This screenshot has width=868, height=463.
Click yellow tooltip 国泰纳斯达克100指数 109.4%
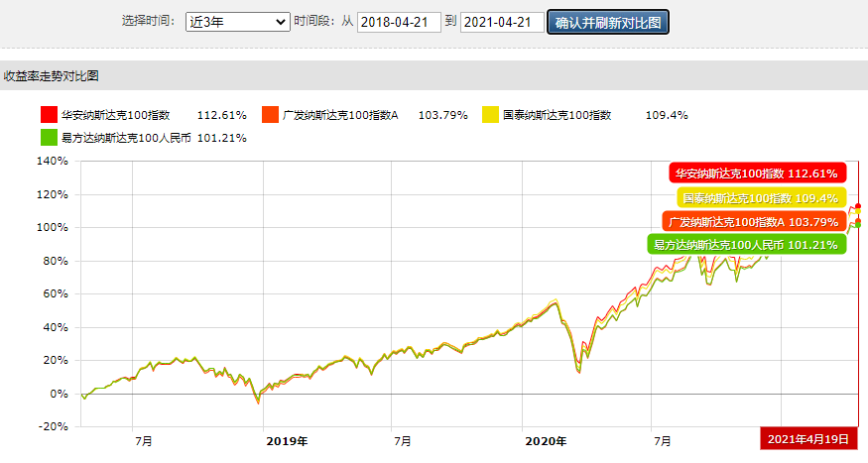(761, 197)
